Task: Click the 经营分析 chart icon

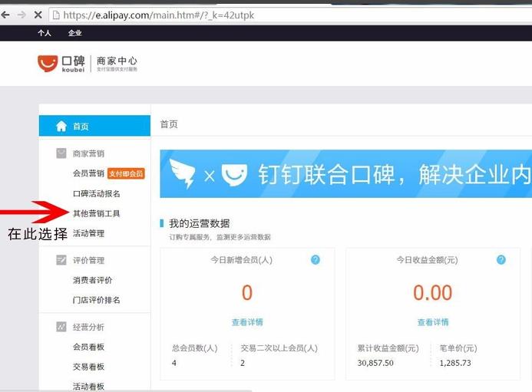Action: pyautogui.click(x=61, y=327)
